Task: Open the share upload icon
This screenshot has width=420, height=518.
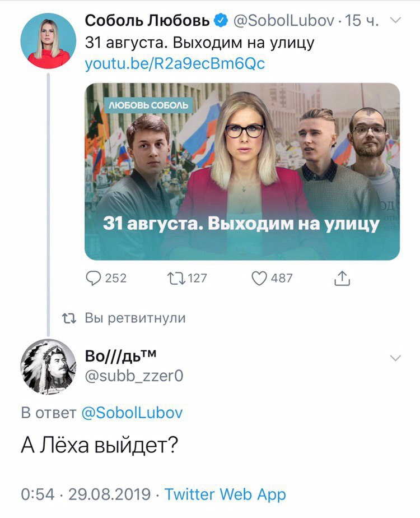Action: point(342,278)
